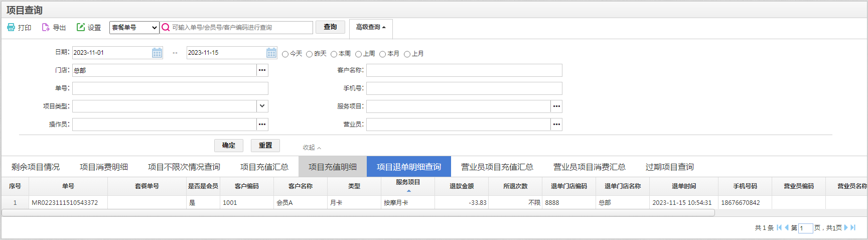
Task: Switch to the 过期项目查询 tab
Action: click(670, 167)
